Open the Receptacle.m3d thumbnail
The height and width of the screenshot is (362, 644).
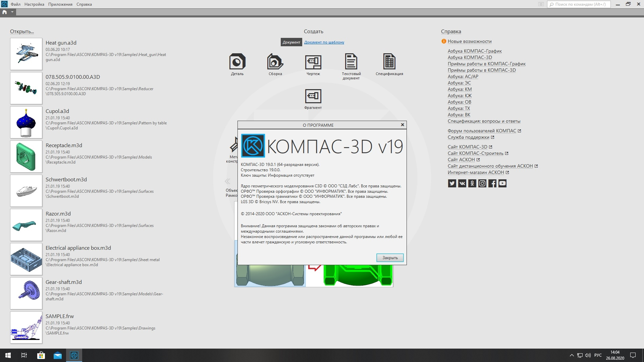pos(26,157)
